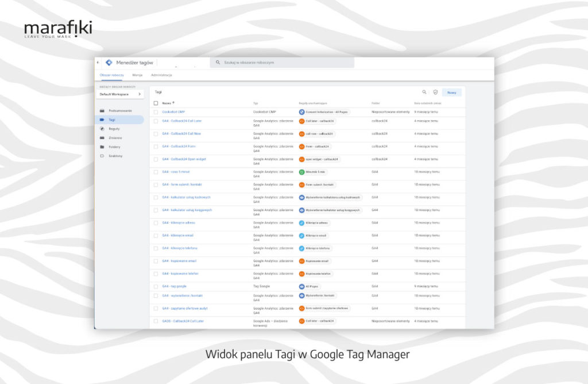Click the All Pages trigger icon in the tag google row
This screenshot has height=384, width=588.
pos(301,286)
